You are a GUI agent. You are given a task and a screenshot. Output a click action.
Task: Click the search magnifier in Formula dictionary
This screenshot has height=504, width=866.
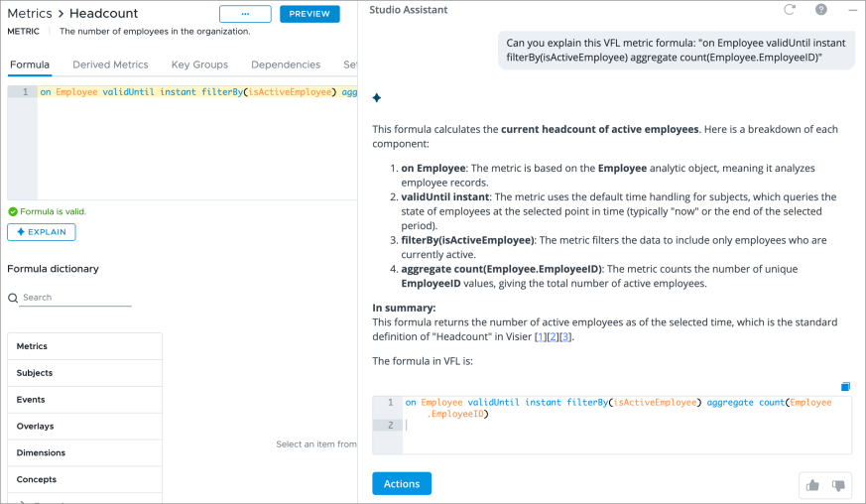13,298
